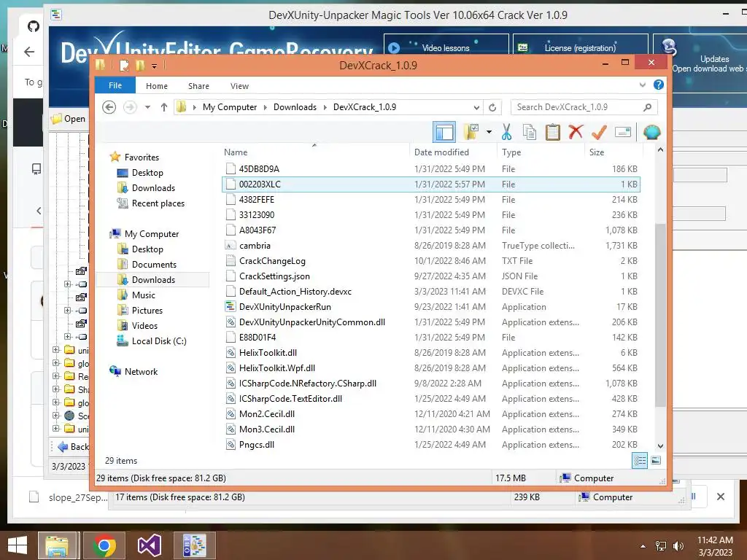Refresh the DevXCrack_1.0.9 folder view

[492, 107]
